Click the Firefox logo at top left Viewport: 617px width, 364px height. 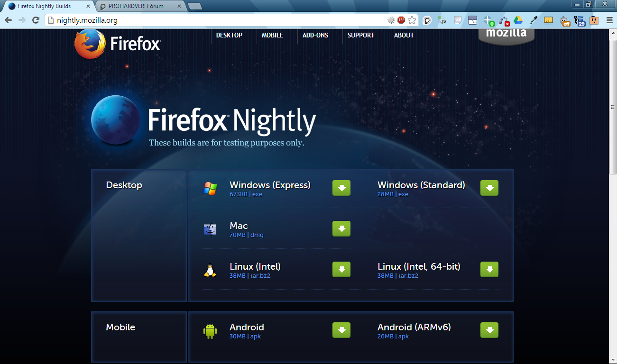pyautogui.click(x=118, y=44)
